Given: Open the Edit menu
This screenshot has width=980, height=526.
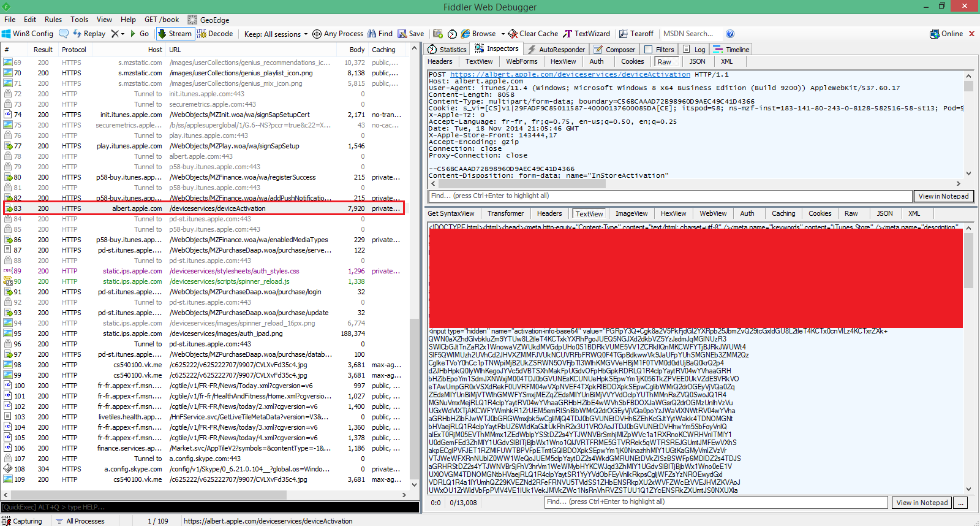Looking at the screenshot, I should (30, 20).
